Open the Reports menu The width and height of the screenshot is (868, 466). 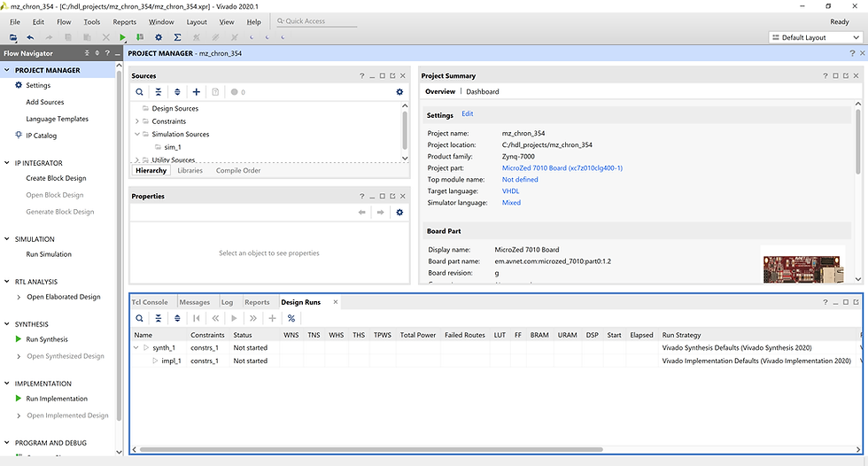pyautogui.click(x=125, y=21)
